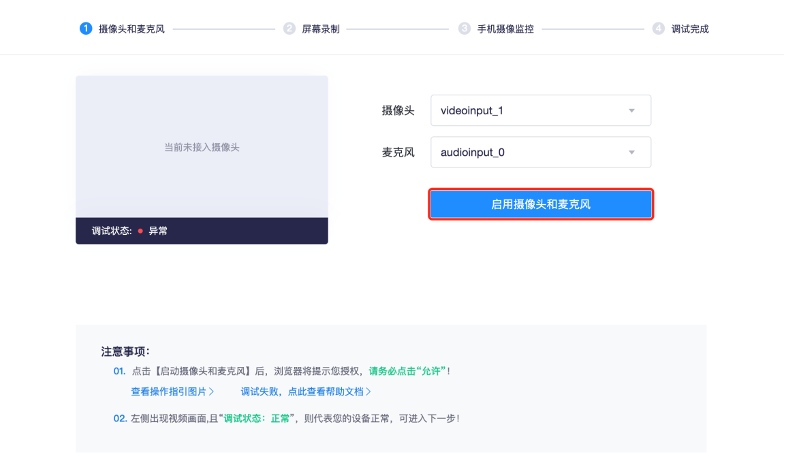Image resolution: width=785 pixels, height=470 pixels.
Task: Select the 摄像头和麦克风 step label
Action: pos(132,29)
